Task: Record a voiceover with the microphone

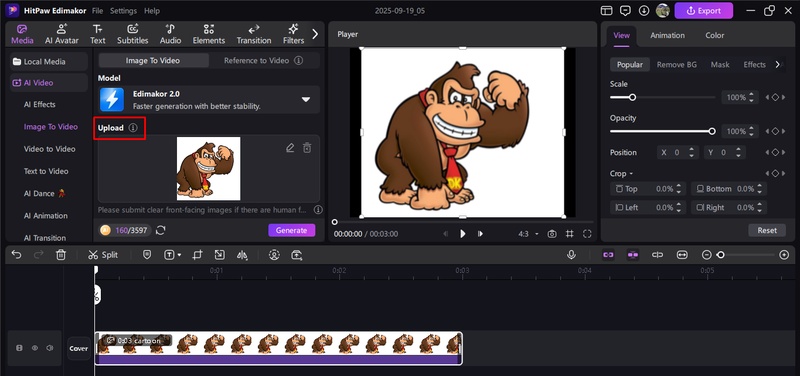Action: (571, 255)
